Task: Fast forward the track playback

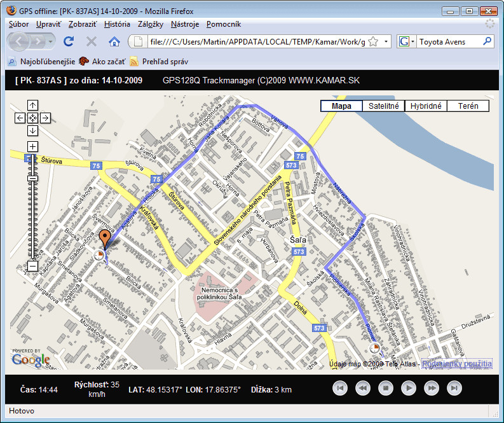Action: click(432, 388)
